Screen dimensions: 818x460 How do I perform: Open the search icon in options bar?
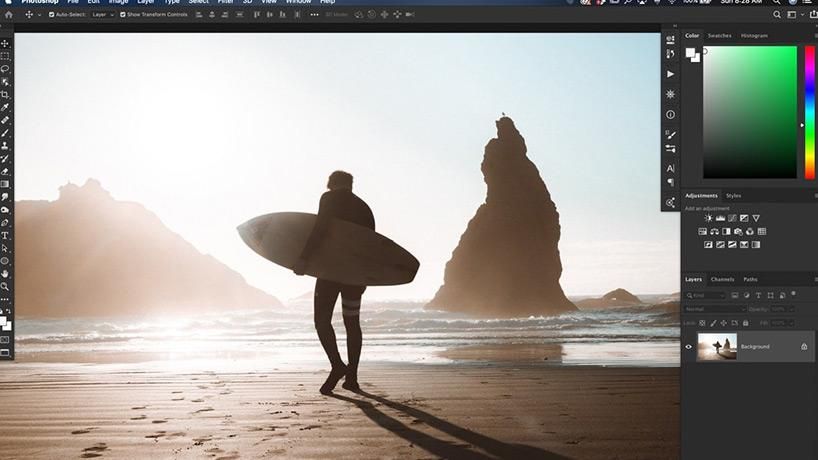777,15
